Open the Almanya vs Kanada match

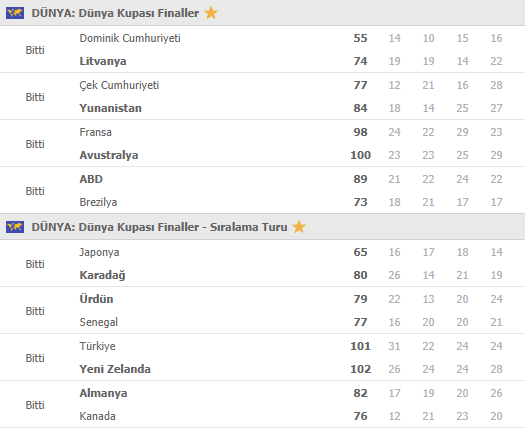[262, 404]
